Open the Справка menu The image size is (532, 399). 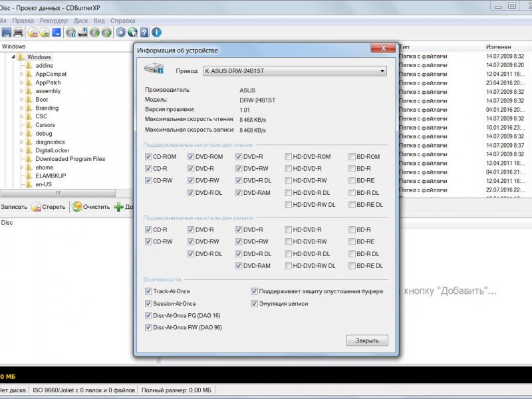pos(123,21)
